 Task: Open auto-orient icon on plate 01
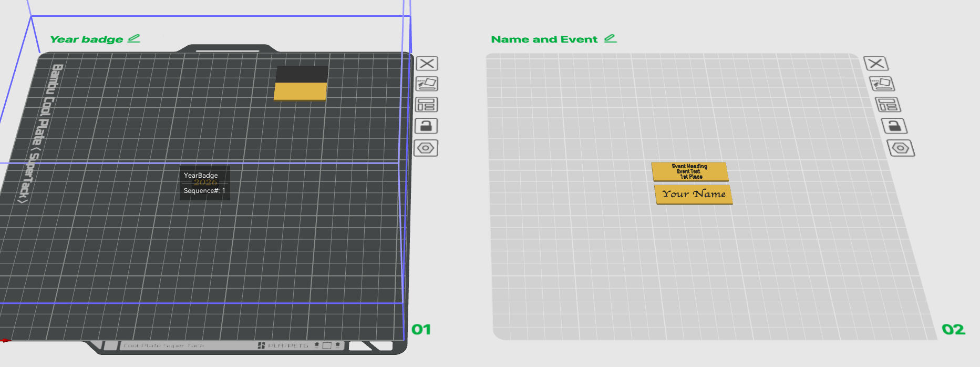[x=427, y=84]
